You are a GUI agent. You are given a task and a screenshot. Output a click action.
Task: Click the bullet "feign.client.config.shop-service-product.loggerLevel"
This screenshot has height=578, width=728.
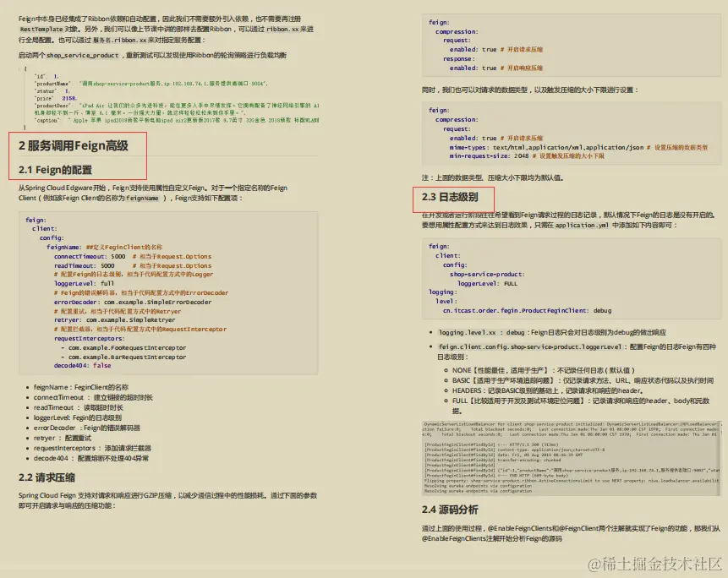pyautogui.click(x=577, y=352)
